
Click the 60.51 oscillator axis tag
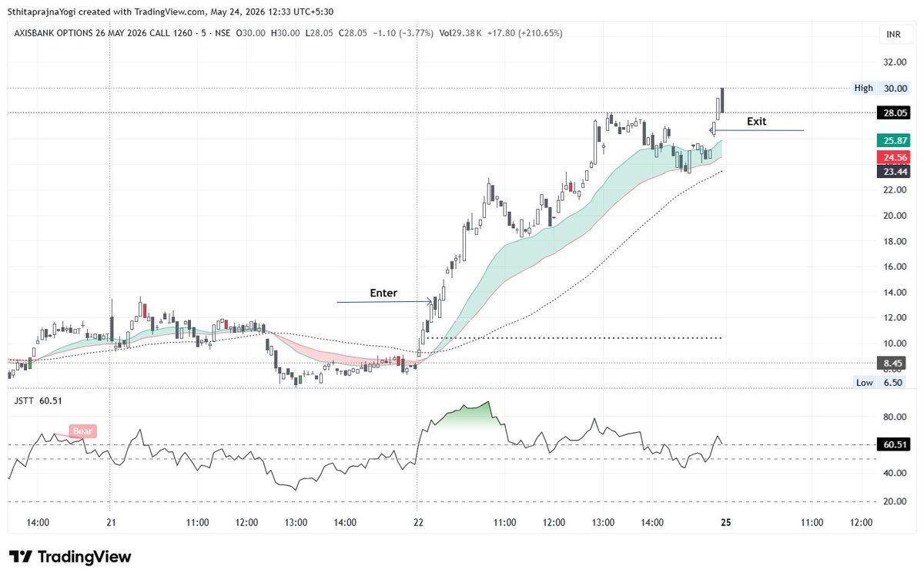893,444
